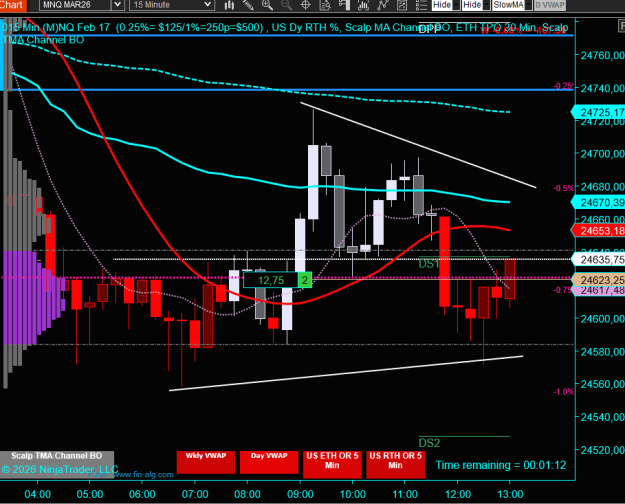Toggle the Wkly VWAP button
This screenshot has width=625, height=504.
pos(206,462)
